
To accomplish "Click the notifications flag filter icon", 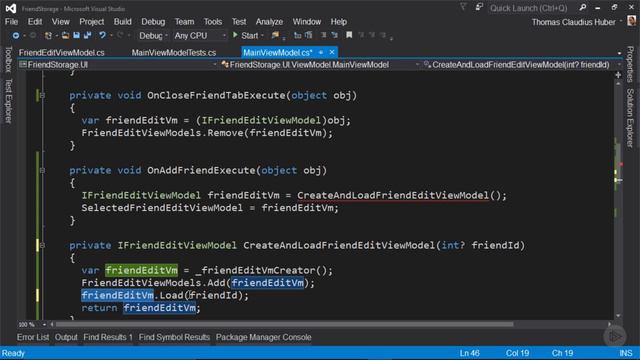I will pos(463,7).
